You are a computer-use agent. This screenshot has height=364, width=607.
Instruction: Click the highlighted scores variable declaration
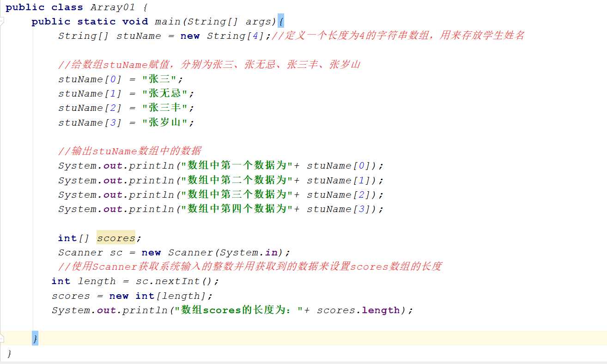point(116,238)
